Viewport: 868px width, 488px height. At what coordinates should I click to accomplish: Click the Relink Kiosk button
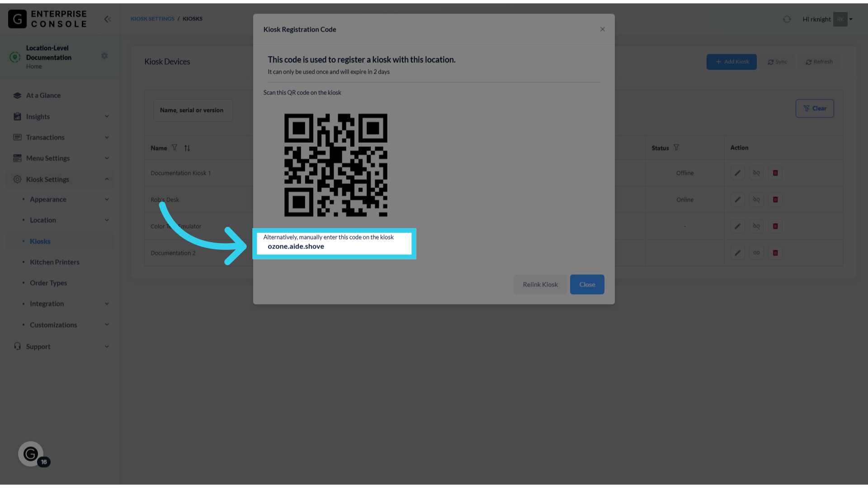tap(540, 285)
